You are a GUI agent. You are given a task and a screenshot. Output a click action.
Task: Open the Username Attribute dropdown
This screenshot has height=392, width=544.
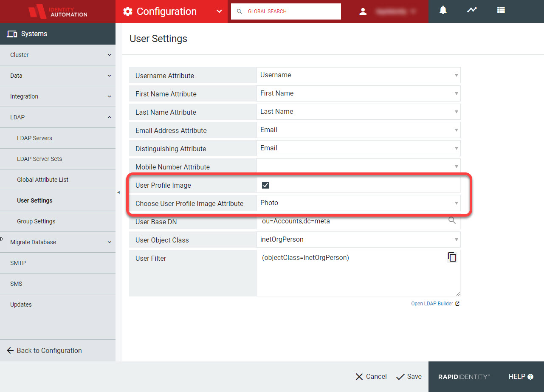coord(358,75)
